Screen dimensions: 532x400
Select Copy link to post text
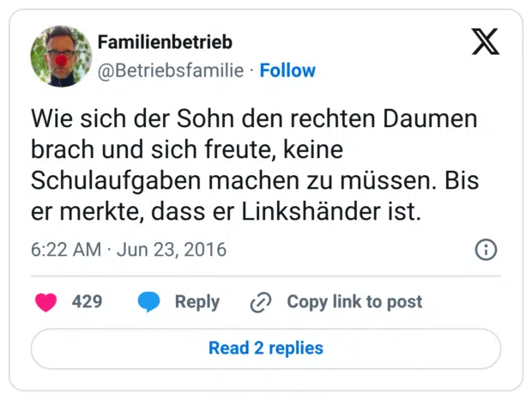pos(354,302)
